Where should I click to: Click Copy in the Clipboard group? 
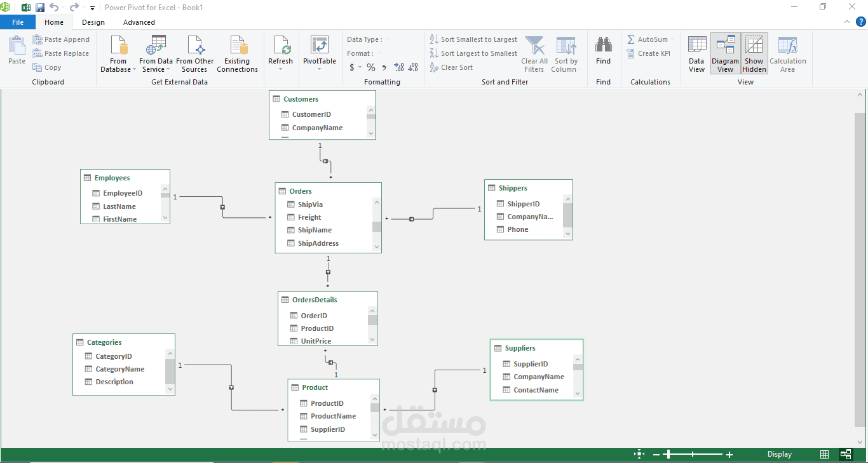(x=47, y=67)
